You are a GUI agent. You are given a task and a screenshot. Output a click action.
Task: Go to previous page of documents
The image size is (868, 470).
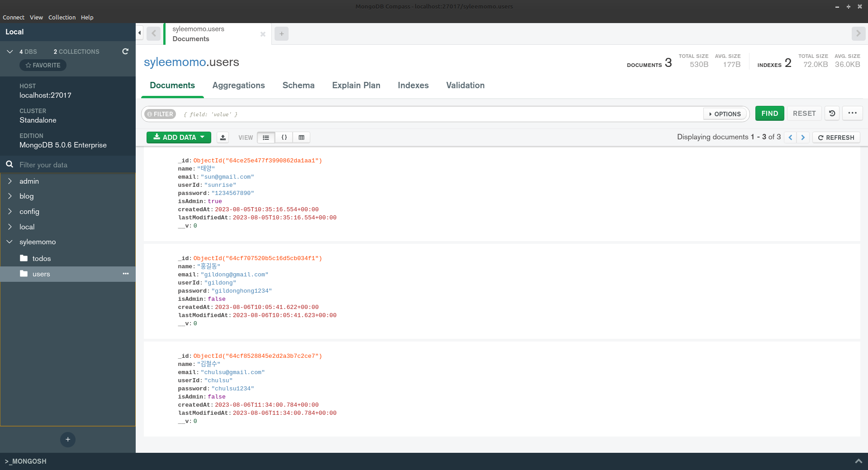[x=790, y=138]
